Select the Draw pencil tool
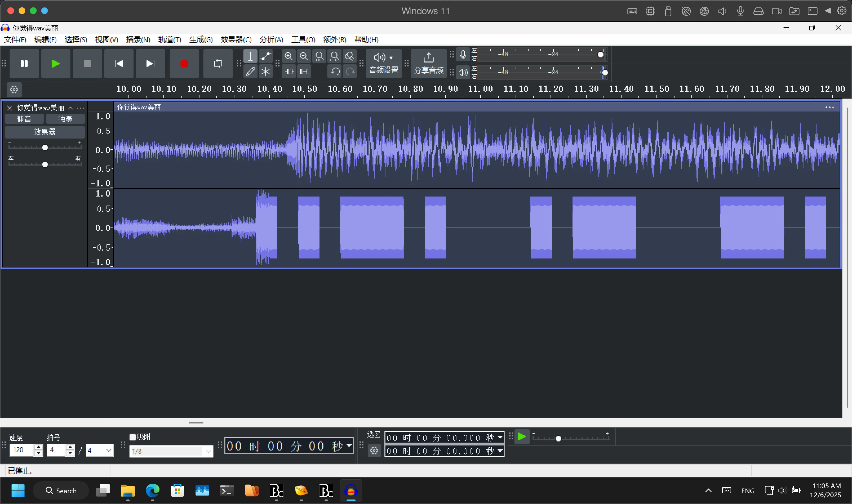 coord(250,72)
